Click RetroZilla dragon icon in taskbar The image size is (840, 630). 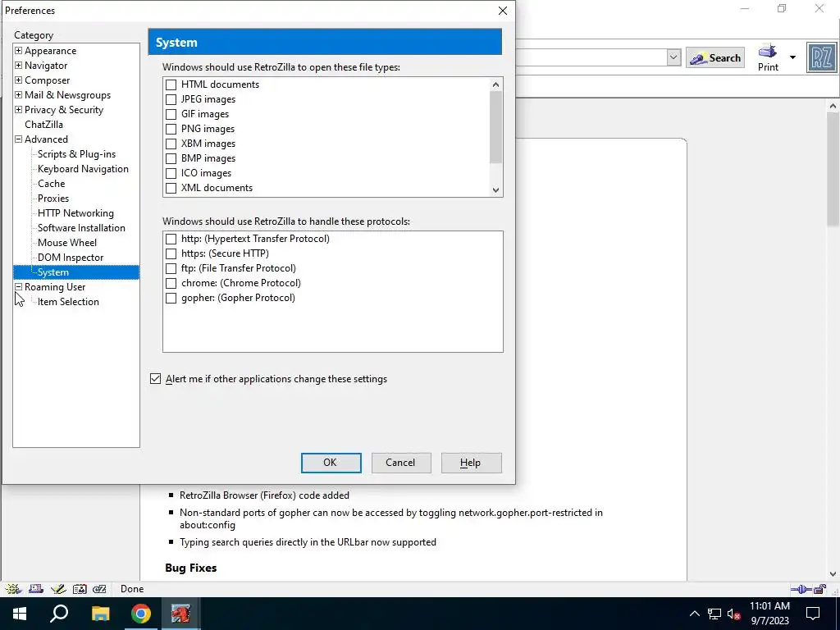180,614
